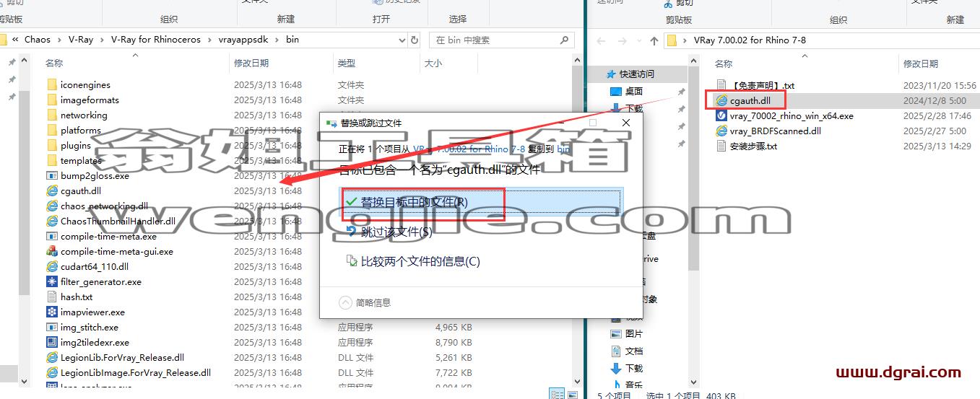
Task: Select vray_70002_rhino_win_x64.exe installer icon
Action: pos(721,115)
